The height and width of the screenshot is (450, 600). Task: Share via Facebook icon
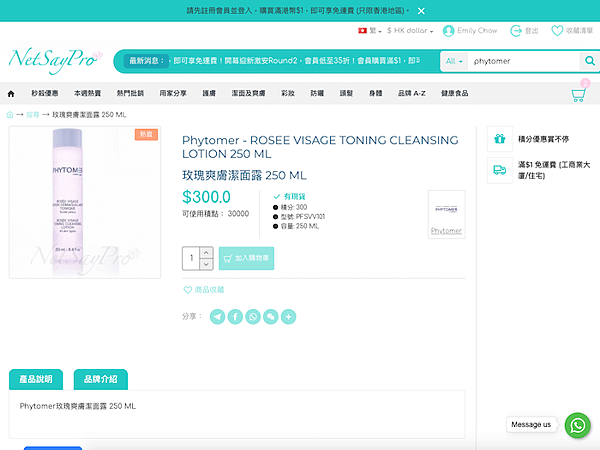235,317
